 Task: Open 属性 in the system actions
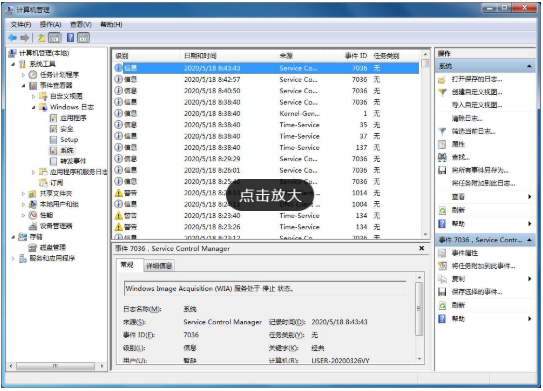click(x=458, y=144)
